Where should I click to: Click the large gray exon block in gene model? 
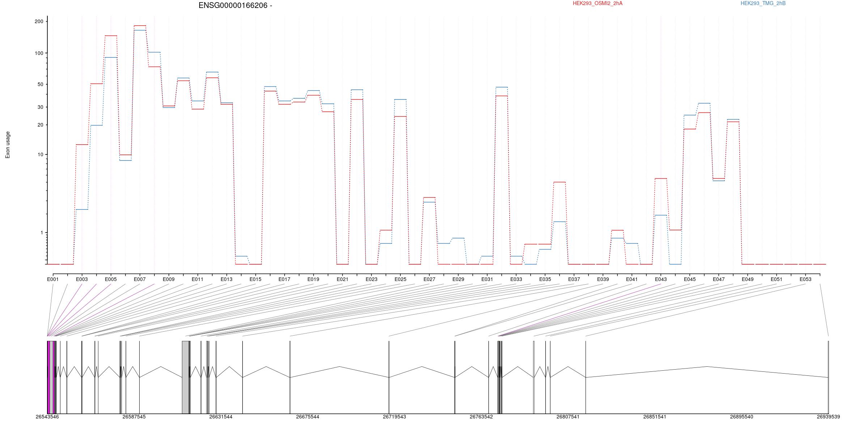[186, 377]
